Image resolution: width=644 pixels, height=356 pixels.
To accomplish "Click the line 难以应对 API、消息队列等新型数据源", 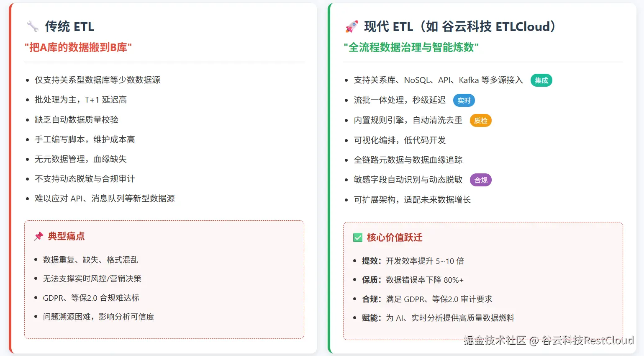I will tap(105, 199).
